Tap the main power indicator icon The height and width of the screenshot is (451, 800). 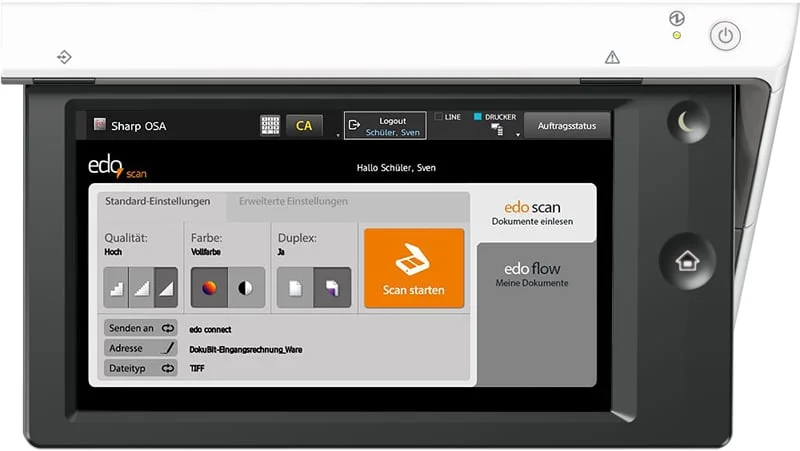tap(677, 19)
